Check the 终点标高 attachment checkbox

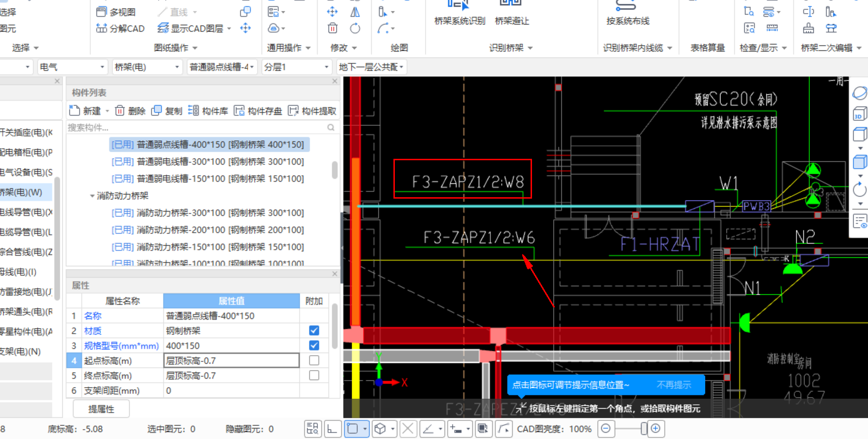(314, 375)
